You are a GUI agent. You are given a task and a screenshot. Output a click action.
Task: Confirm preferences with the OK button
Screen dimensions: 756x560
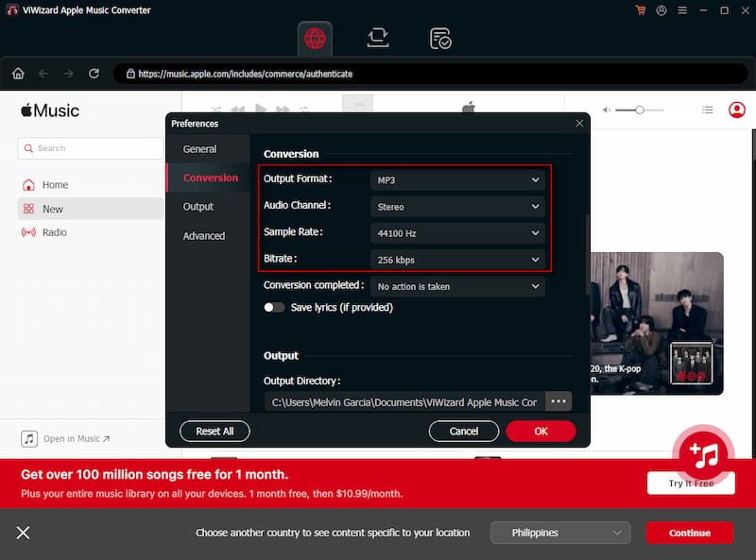[x=541, y=431]
